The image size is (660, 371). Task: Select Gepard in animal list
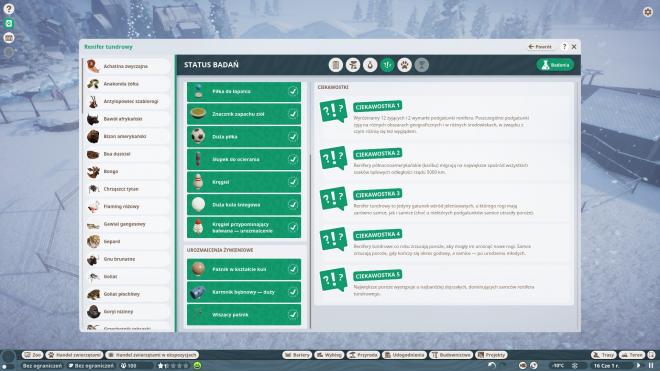128,242
